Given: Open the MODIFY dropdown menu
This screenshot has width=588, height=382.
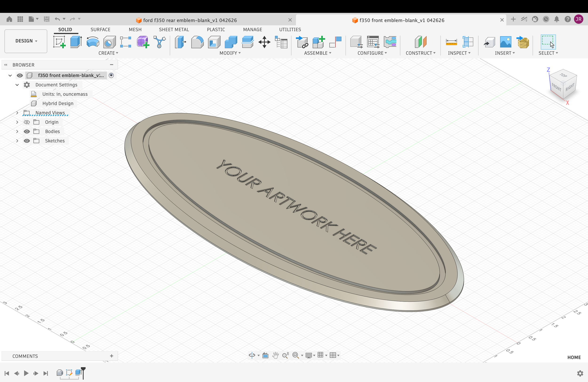Looking at the screenshot, I should [x=230, y=53].
